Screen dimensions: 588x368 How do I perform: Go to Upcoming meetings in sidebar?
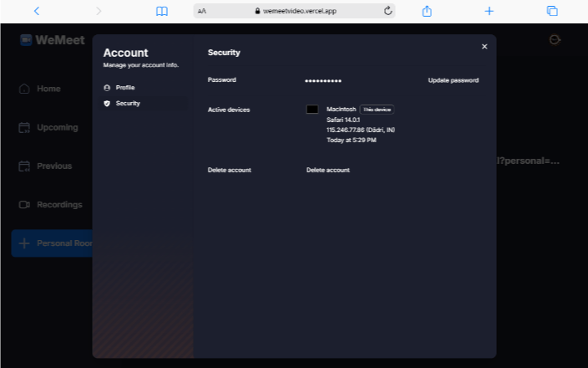57,128
